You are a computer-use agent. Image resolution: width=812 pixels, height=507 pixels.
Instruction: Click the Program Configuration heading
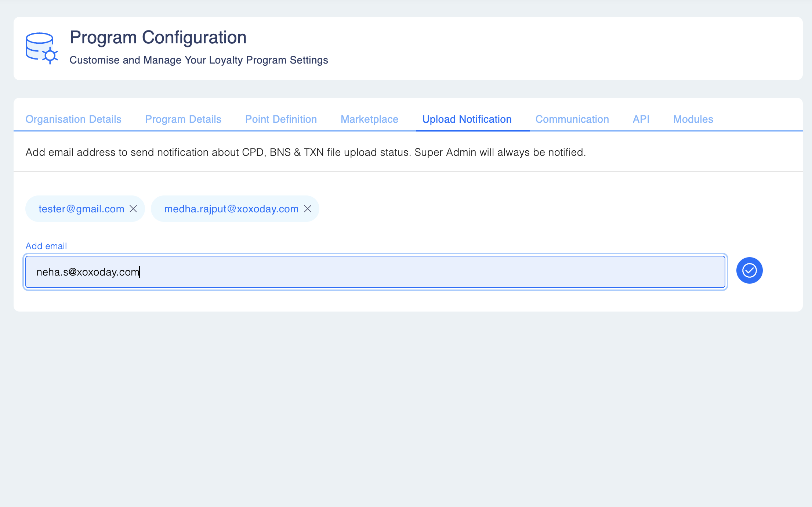click(x=158, y=37)
